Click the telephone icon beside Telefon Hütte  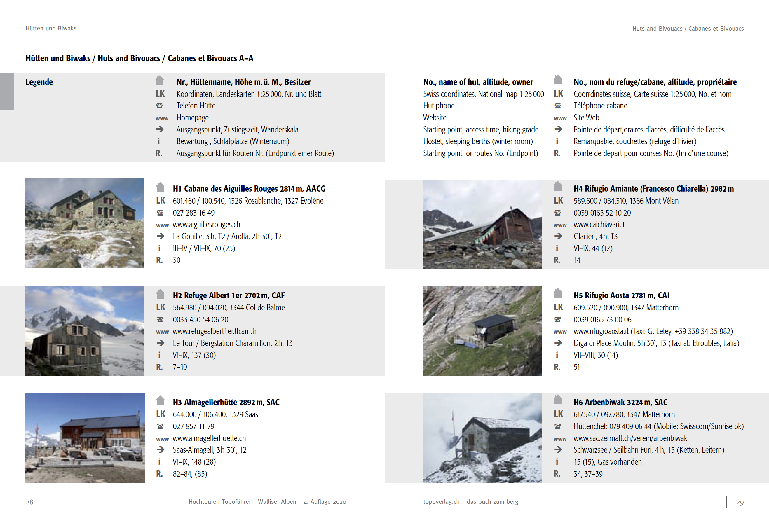pos(160,106)
